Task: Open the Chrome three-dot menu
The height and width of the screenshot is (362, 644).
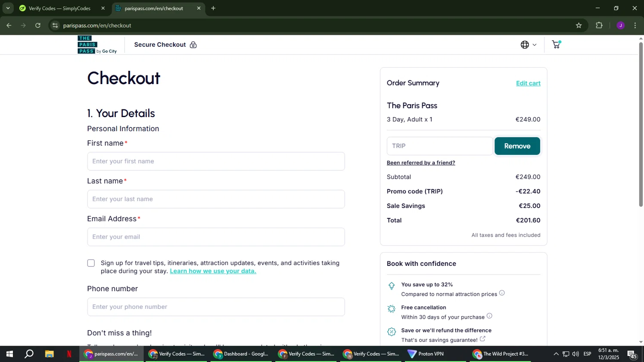Action: pos(635,25)
